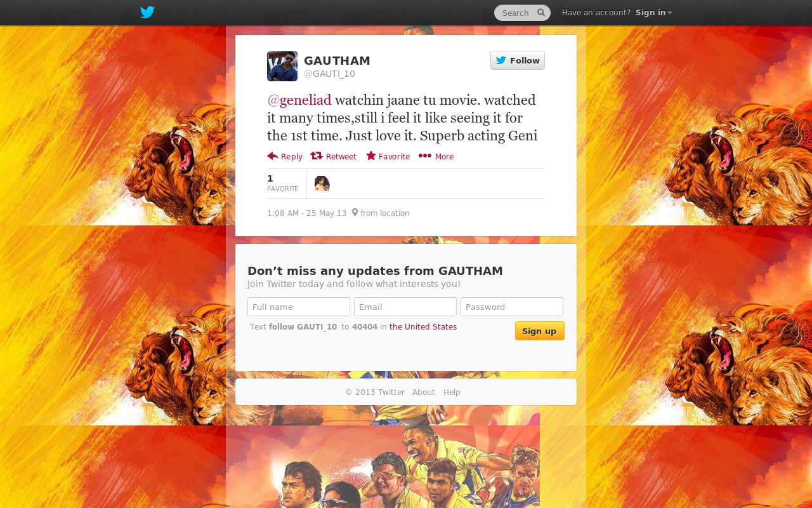Click the Password field
This screenshot has height=508, width=812.
tap(512, 307)
